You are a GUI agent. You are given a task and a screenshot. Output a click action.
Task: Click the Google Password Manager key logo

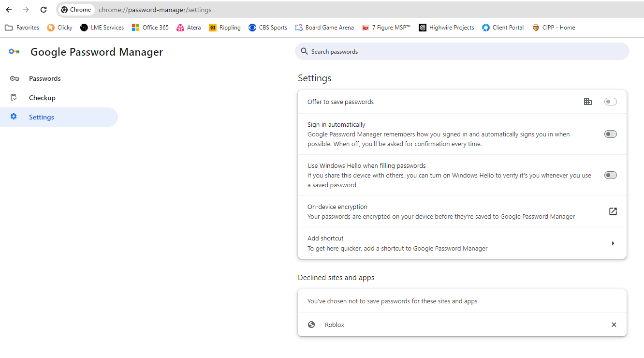tap(14, 52)
